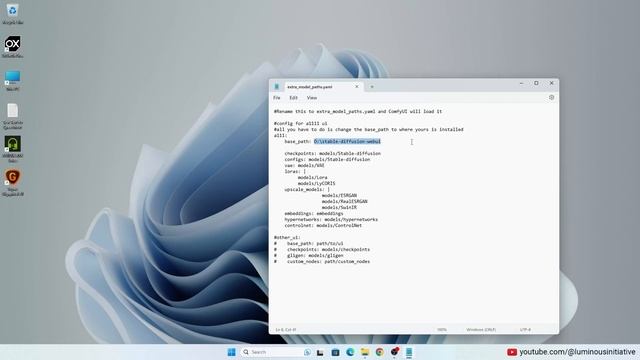Screen dimensions: 640x360
Task: Click the 'hypernetworks: models/hypernetworks' line
Action: click(331, 220)
